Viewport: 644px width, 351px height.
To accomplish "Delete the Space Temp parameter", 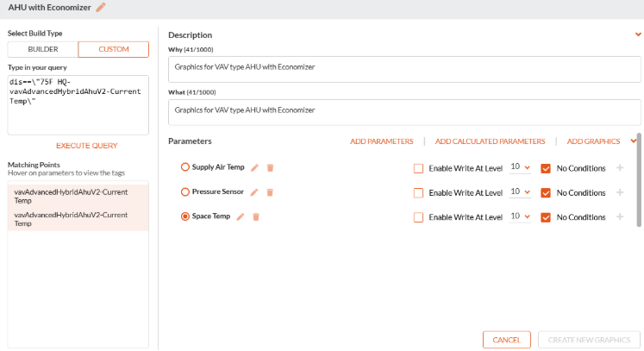I will tap(256, 216).
